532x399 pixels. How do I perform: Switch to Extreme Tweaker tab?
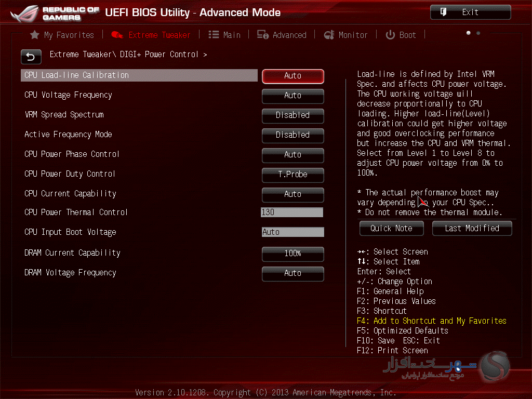coord(151,35)
